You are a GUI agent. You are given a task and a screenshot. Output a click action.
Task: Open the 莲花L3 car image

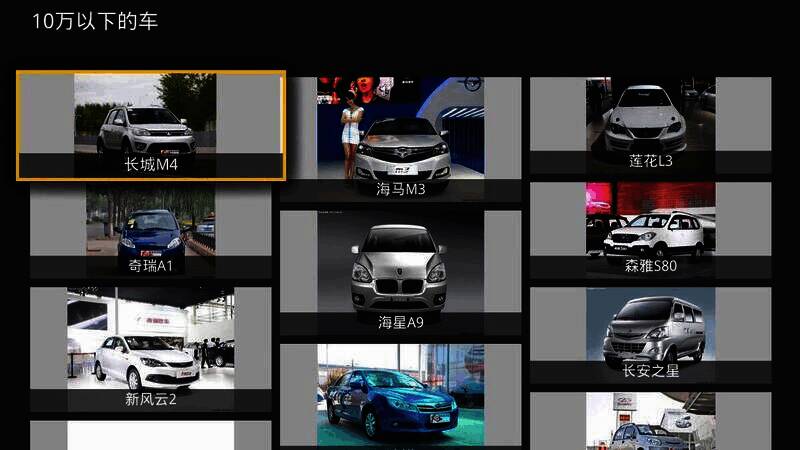650,115
